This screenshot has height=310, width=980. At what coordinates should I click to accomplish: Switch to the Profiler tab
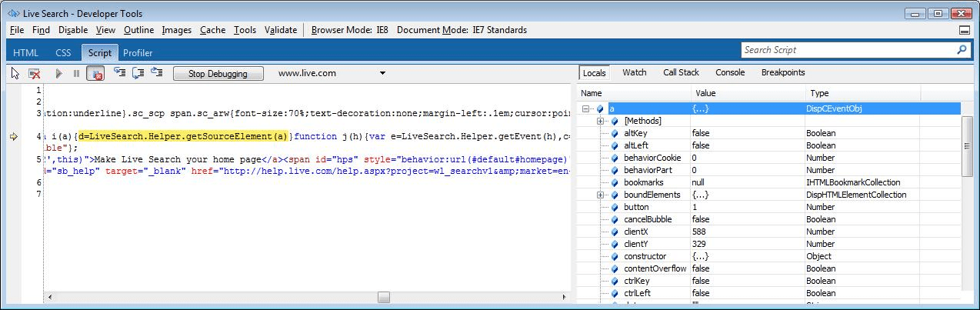point(138,53)
